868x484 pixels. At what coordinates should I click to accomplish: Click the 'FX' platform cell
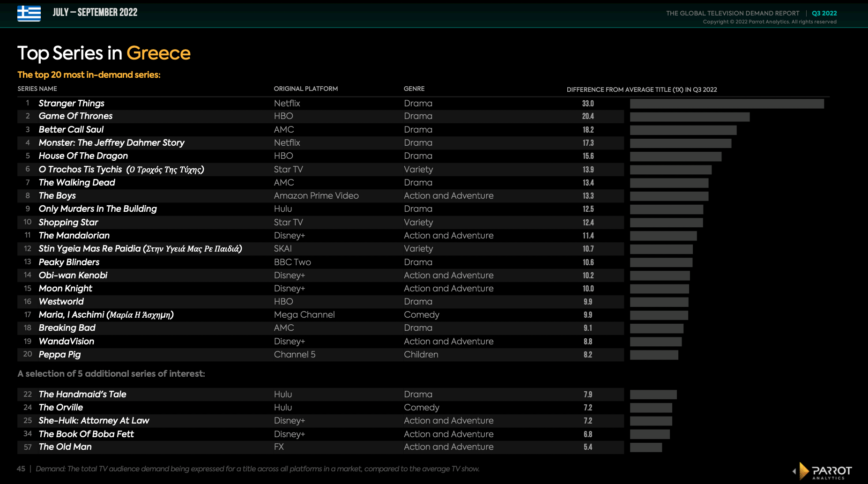tap(279, 447)
